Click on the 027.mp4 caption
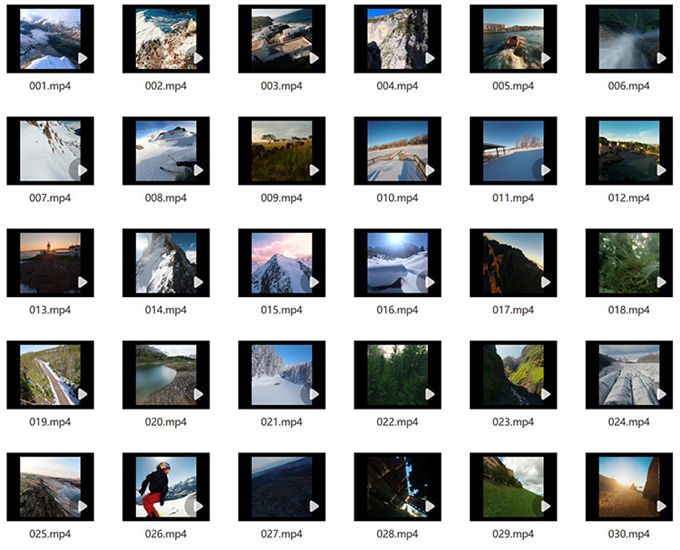Screen dimensions: 680x550 click(x=282, y=534)
